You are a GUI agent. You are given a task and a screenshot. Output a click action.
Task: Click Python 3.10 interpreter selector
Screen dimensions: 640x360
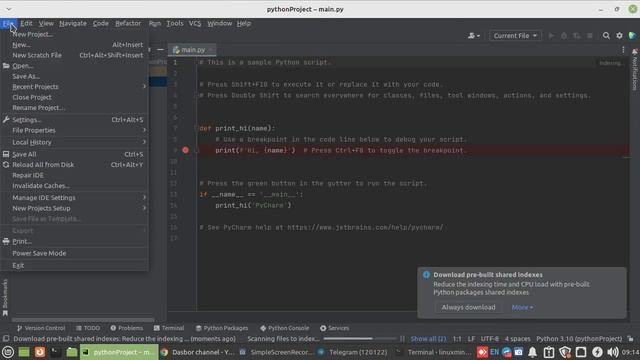[579, 339]
